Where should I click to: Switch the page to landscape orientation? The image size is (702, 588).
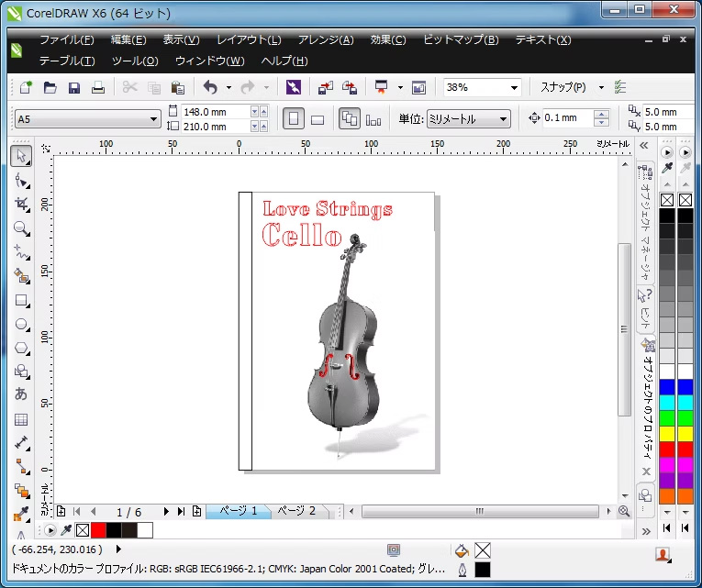318,119
